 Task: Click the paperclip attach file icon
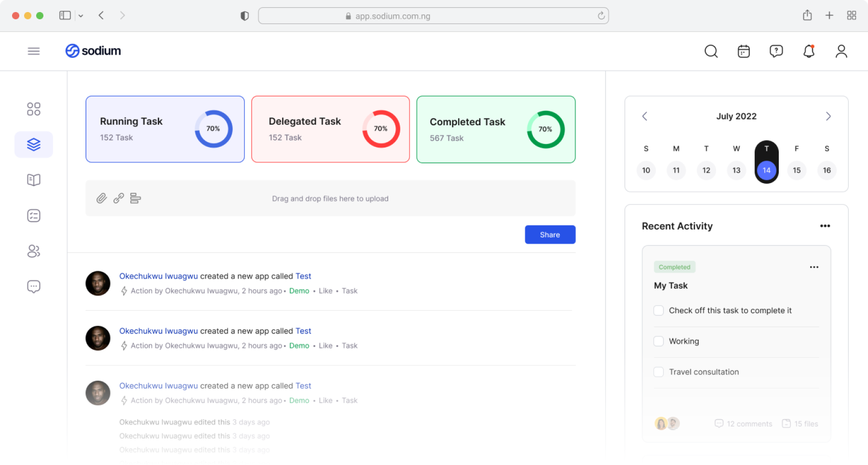[101, 198]
